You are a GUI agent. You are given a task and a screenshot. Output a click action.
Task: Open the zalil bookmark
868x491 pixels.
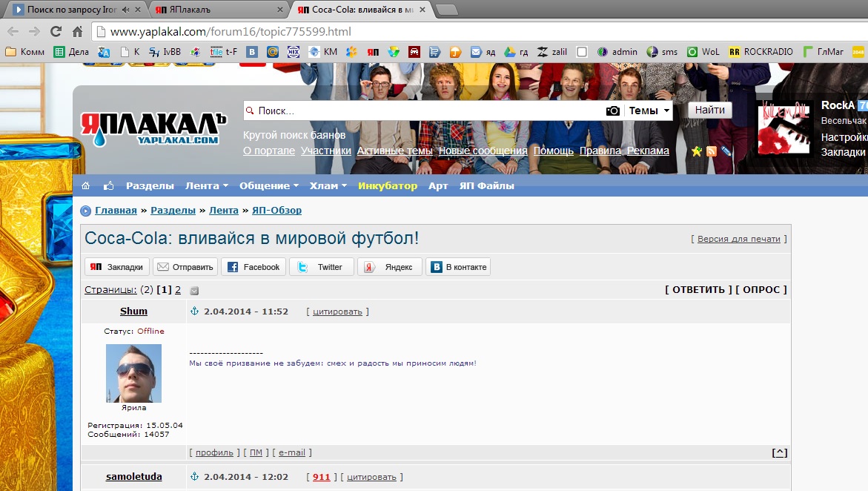point(552,51)
